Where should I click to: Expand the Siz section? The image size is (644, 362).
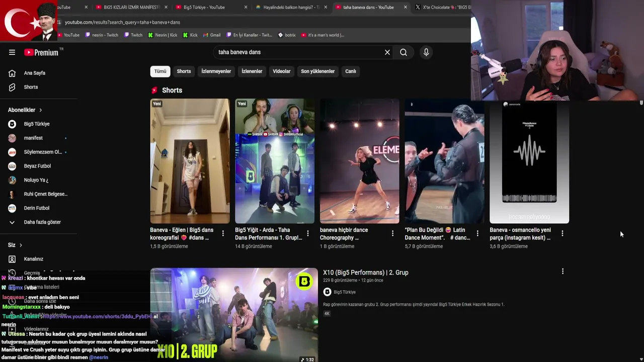tap(15, 245)
